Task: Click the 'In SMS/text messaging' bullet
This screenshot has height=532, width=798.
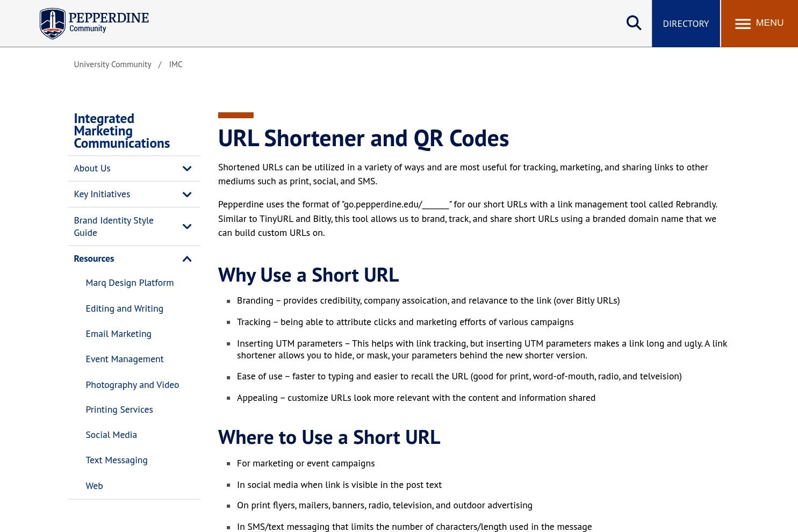Action: click(414, 527)
